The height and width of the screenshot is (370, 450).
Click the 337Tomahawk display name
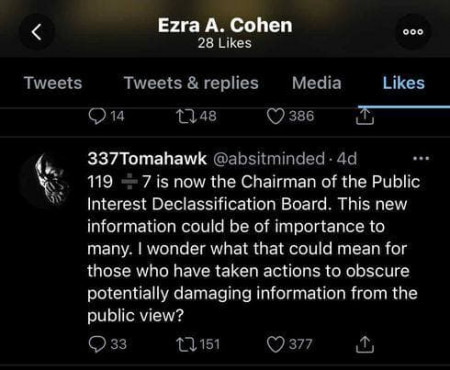click(147, 159)
